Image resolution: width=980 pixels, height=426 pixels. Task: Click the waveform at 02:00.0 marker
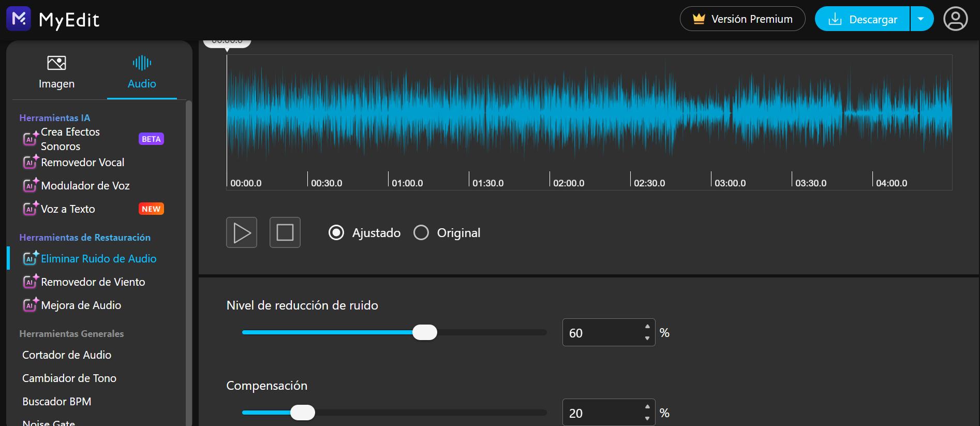[x=550, y=113]
